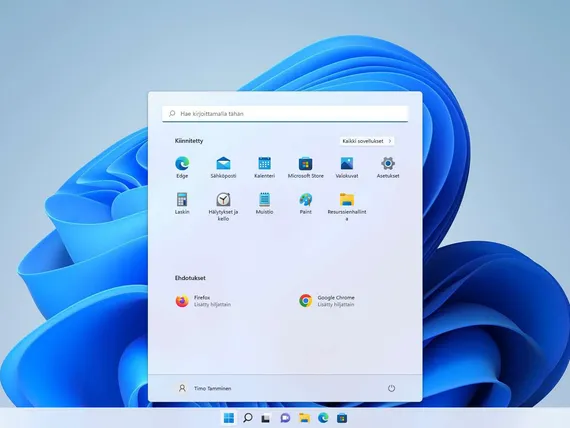Open Muistio notepad app
The height and width of the screenshot is (428, 570).
click(x=264, y=203)
